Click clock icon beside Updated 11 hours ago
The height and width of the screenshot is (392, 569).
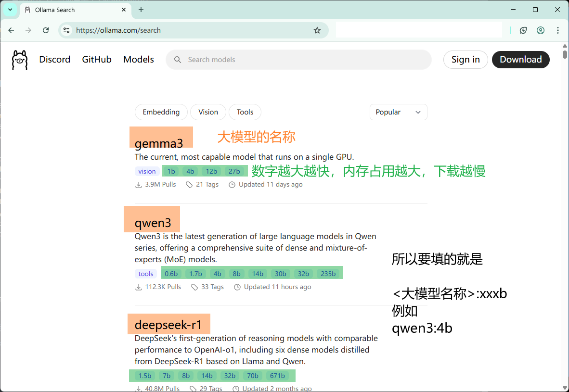click(x=237, y=287)
